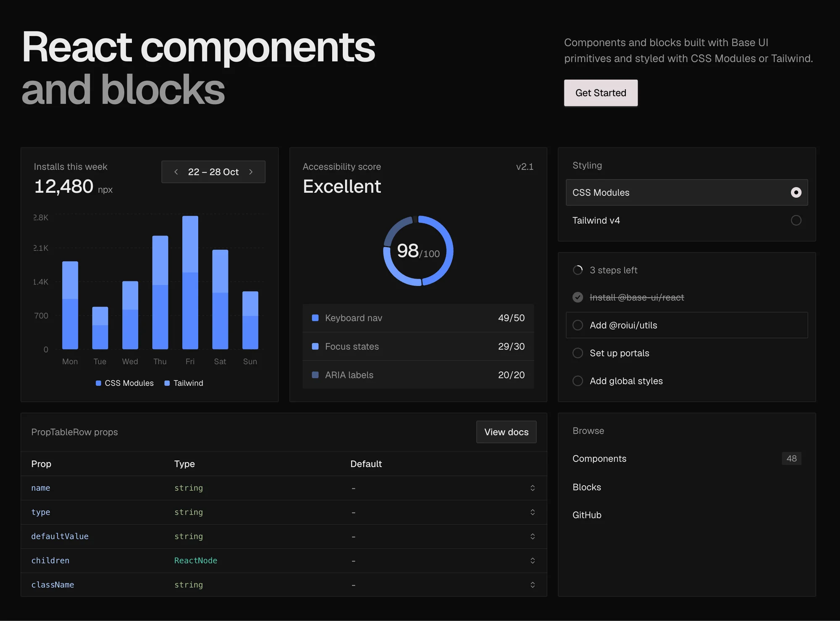Click the 3 steps left progress spinner
The image size is (840, 621).
[x=578, y=270]
